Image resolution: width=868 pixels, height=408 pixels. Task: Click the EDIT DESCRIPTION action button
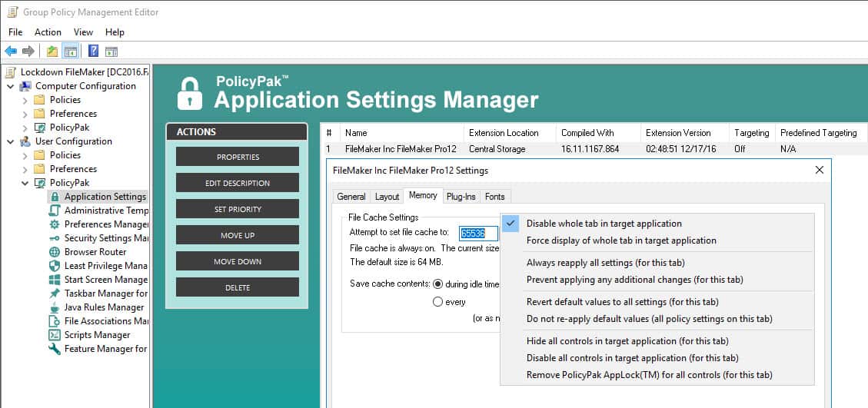pyautogui.click(x=238, y=183)
